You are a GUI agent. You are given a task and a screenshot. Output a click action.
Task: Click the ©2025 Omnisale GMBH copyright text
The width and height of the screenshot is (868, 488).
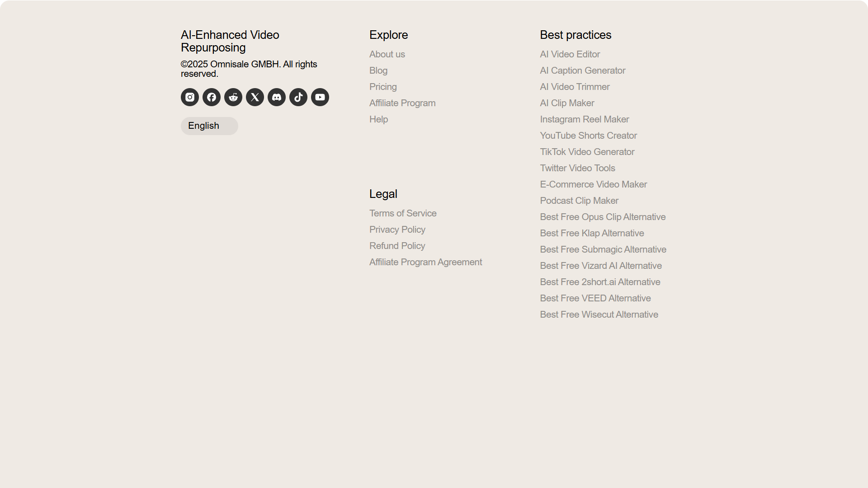click(249, 69)
